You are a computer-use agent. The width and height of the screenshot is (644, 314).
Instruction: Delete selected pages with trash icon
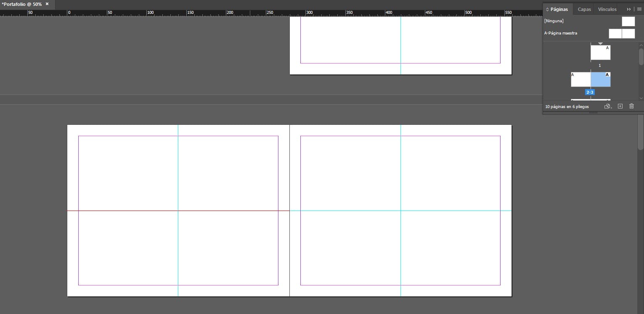[x=631, y=106]
